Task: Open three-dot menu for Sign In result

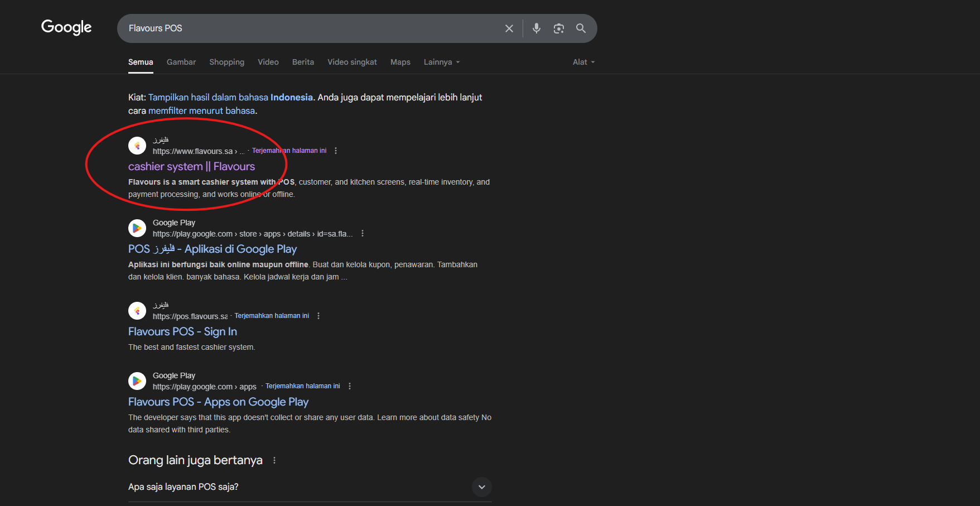Action: (x=318, y=316)
